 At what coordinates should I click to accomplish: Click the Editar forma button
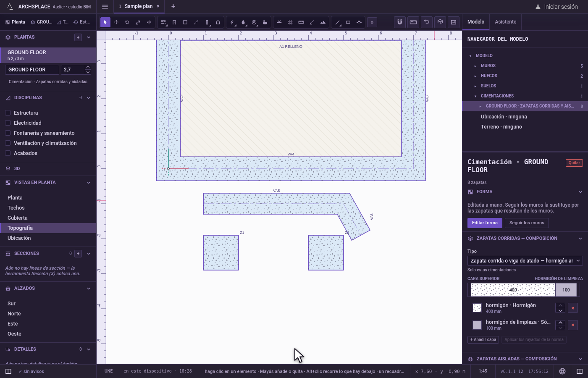pyautogui.click(x=485, y=223)
